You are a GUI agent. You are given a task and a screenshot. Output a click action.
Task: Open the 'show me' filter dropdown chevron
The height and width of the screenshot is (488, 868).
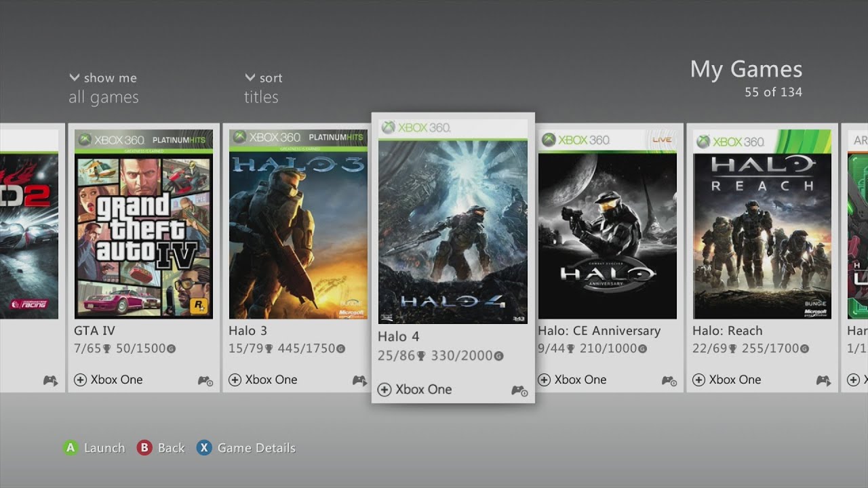pyautogui.click(x=75, y=78)
